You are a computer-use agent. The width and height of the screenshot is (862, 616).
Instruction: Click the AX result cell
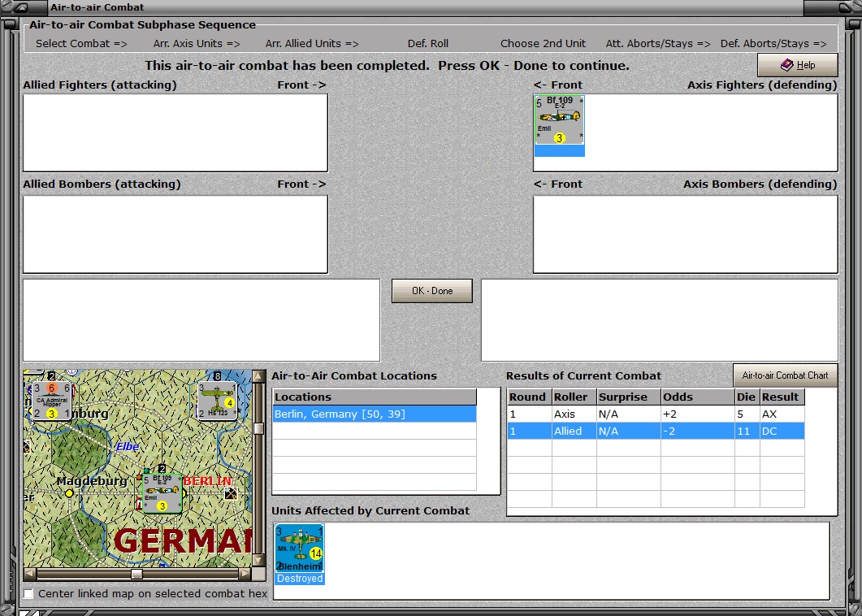click(x=782, y=414)
